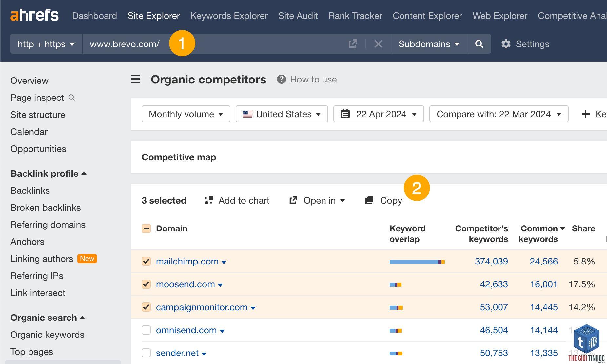Click campaignmonitor.com keyword overlap bar
Screen dimensions: 607x364
[x=396, y=307]
